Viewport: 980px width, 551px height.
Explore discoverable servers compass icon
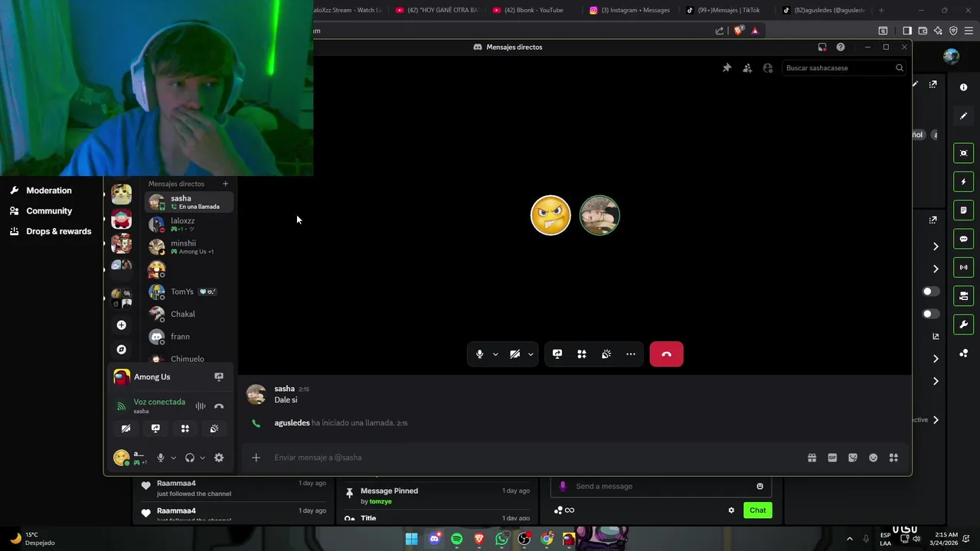coord(121,350)
